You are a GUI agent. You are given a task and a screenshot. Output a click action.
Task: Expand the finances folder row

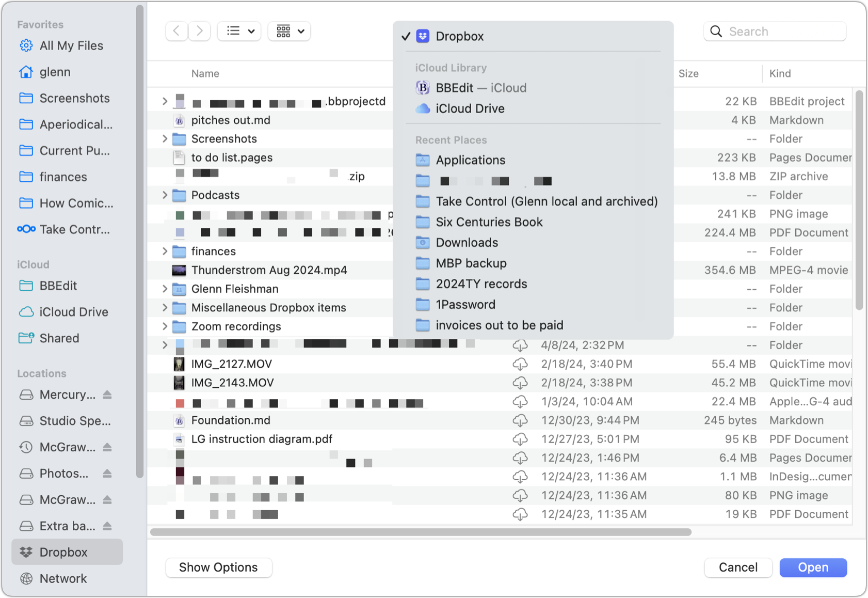coord(165,251)
